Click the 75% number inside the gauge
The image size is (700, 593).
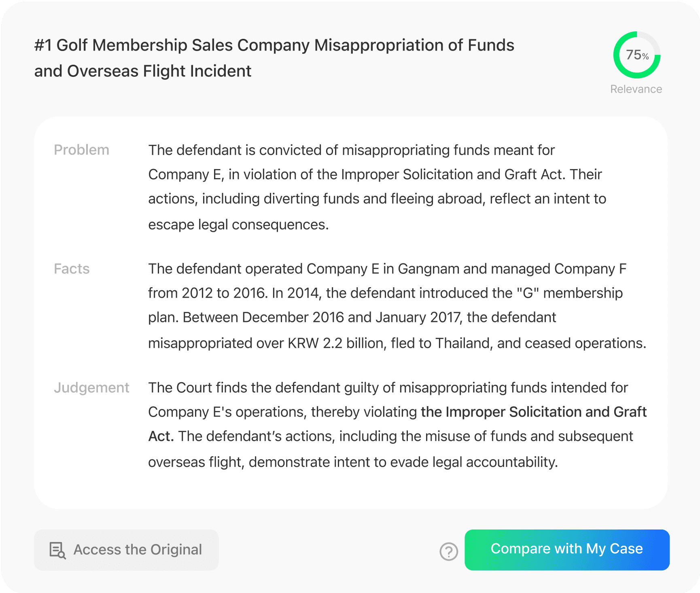click(637, 55)
